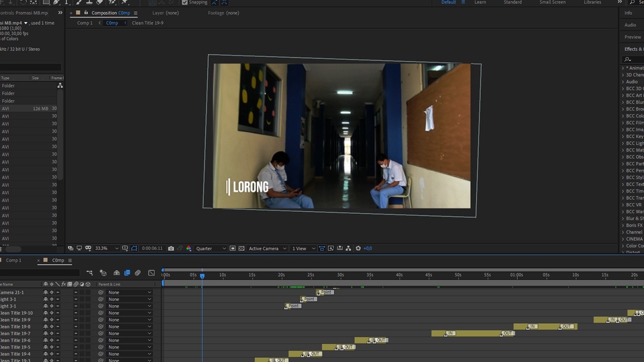Toggle draft 3D in the timeline
The height and width of the screenshot is (362, 644).
pos(103,273)
